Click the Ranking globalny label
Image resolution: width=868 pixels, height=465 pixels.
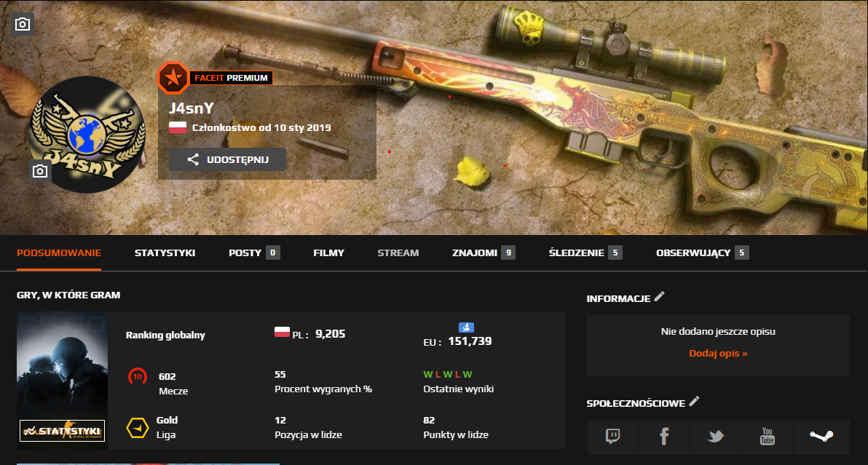point(165,335)
